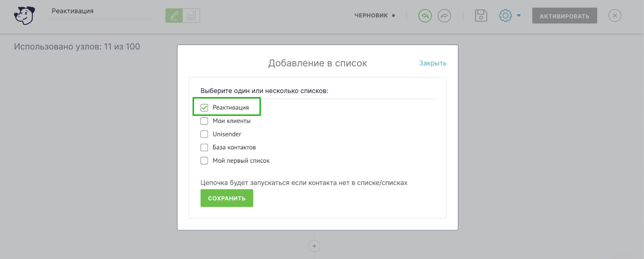This screenshot has height=259, width=644.
Task: Open the gear settings
Action: pos(505,16)
